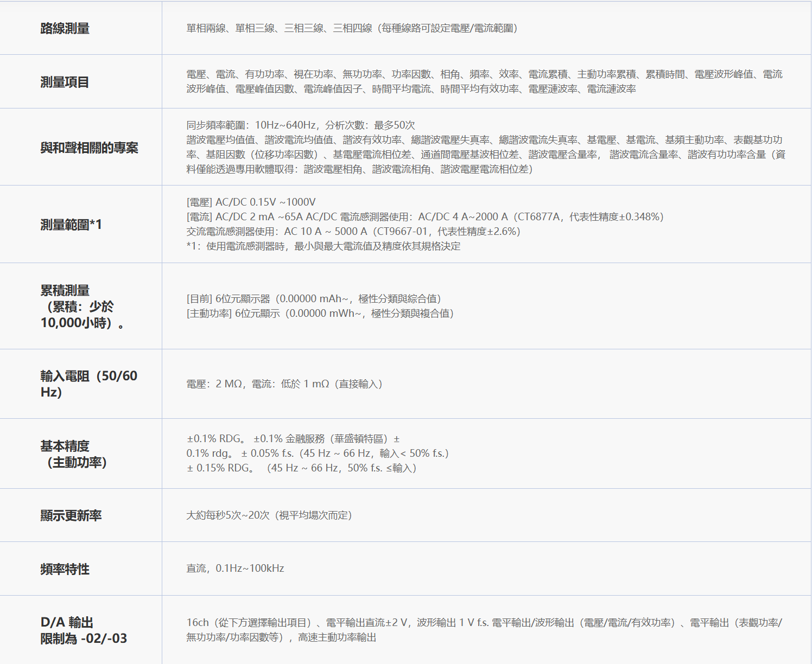Click the 頻率特性 header cell
Screen dimensions: 812x664
(65, 569)
